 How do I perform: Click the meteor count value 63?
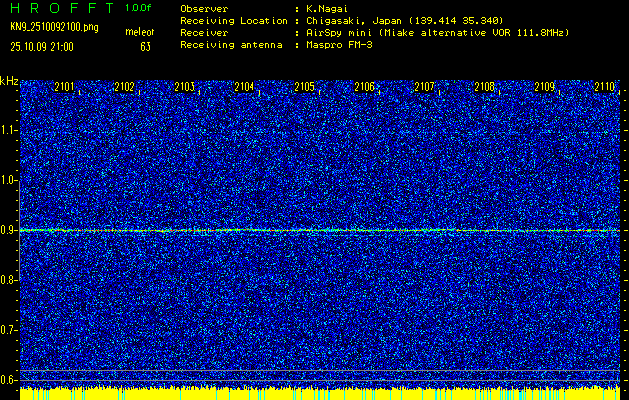tap(145, 47)
